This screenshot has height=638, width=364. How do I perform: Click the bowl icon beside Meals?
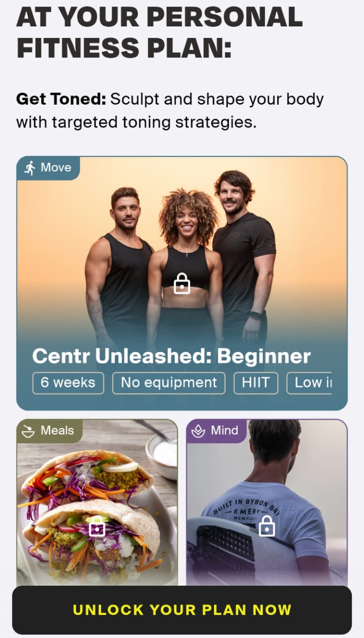coord(28,431)
